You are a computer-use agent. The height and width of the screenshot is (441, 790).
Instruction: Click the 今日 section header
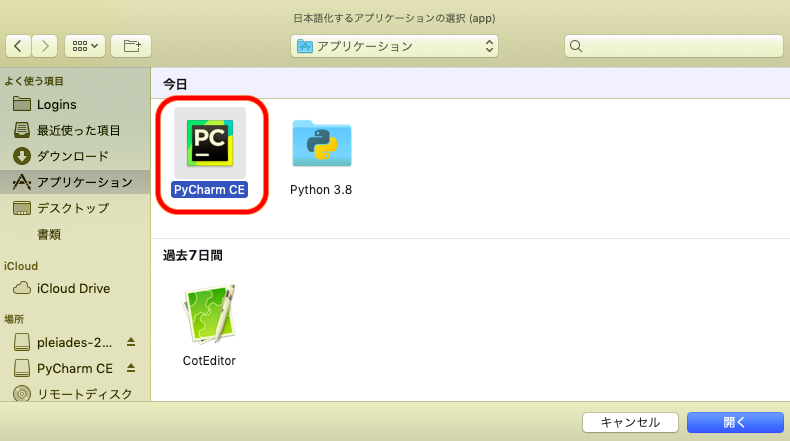point(175,84)
